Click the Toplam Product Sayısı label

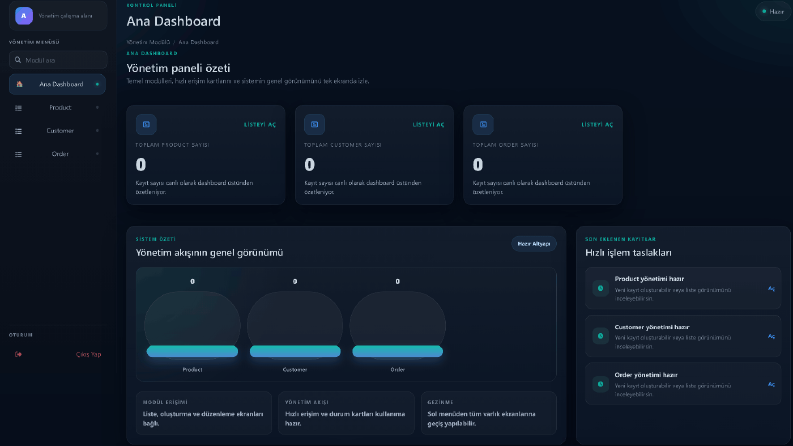tap(172, 145)
